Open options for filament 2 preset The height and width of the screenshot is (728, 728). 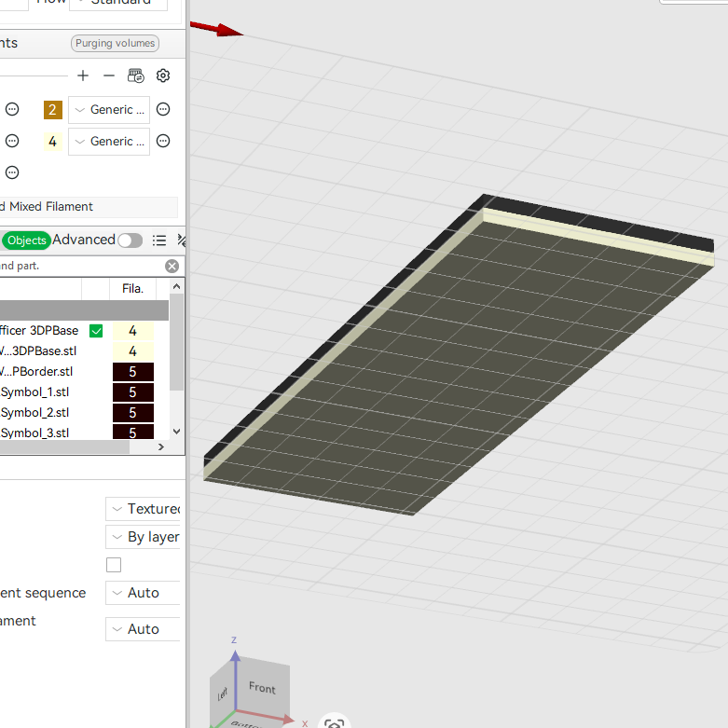click(163, 110)
